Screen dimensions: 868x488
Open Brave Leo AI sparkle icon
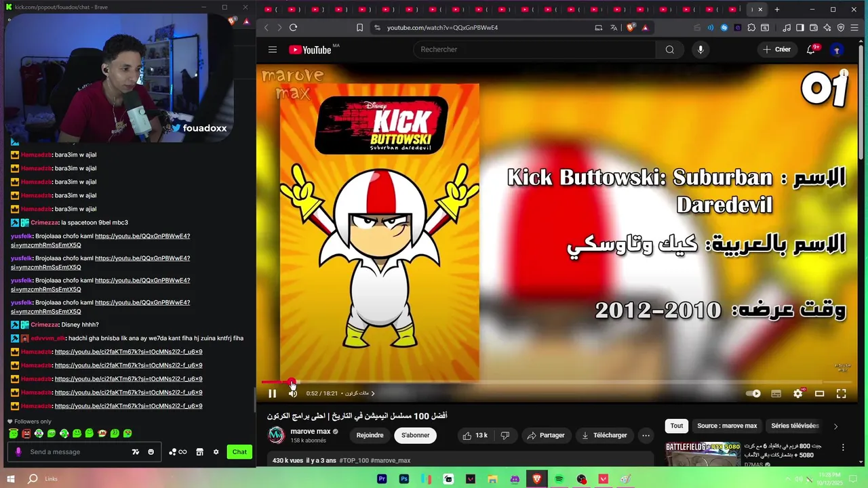pos(827,28)
